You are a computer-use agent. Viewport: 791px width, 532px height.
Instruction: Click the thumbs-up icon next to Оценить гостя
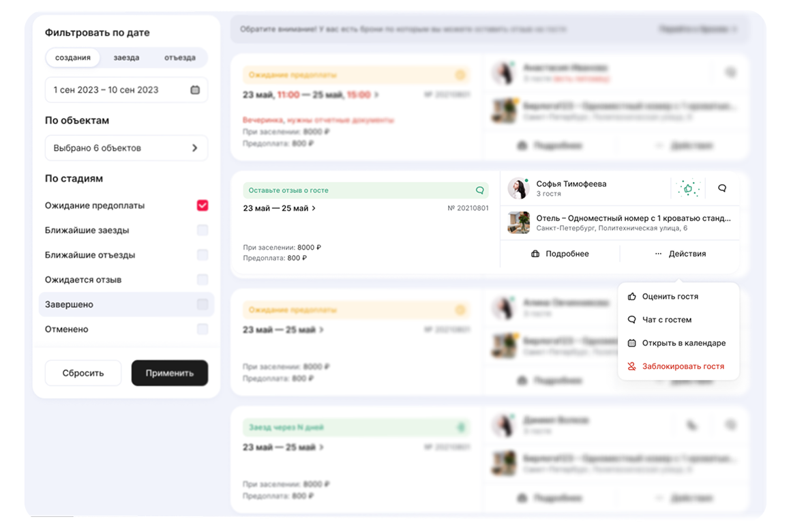(631, 297)
